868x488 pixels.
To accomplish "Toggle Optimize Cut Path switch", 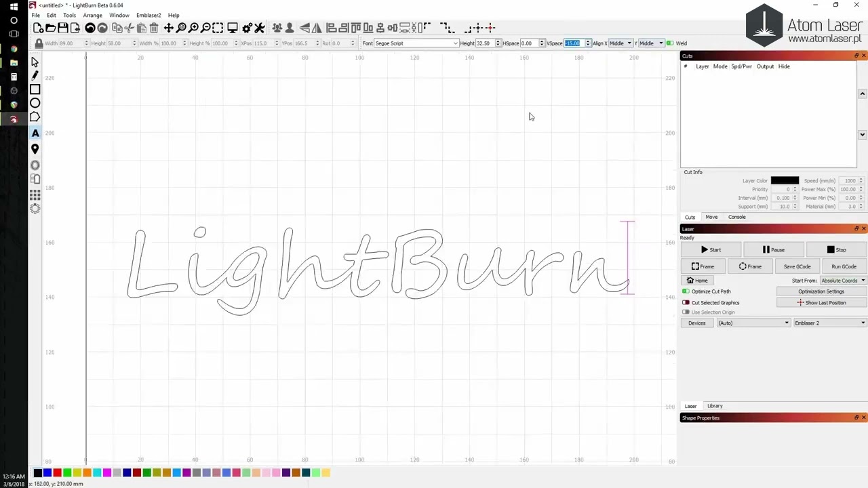I will 686,291.
